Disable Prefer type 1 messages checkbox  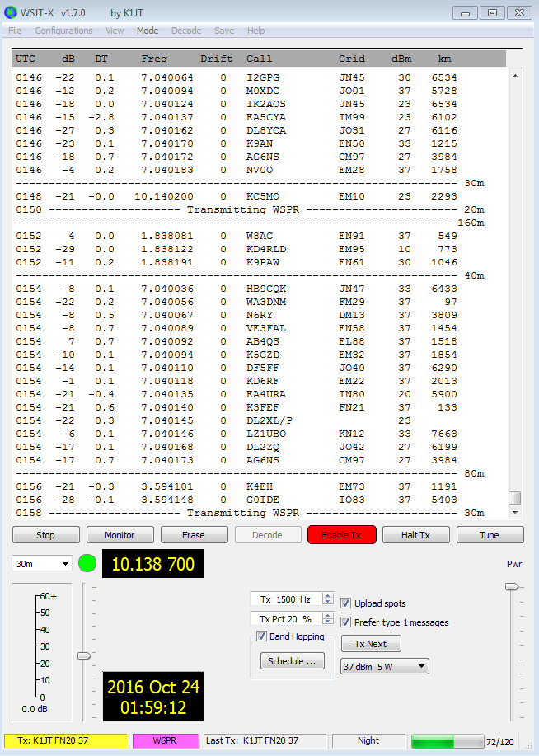click(x=346, y=622)
